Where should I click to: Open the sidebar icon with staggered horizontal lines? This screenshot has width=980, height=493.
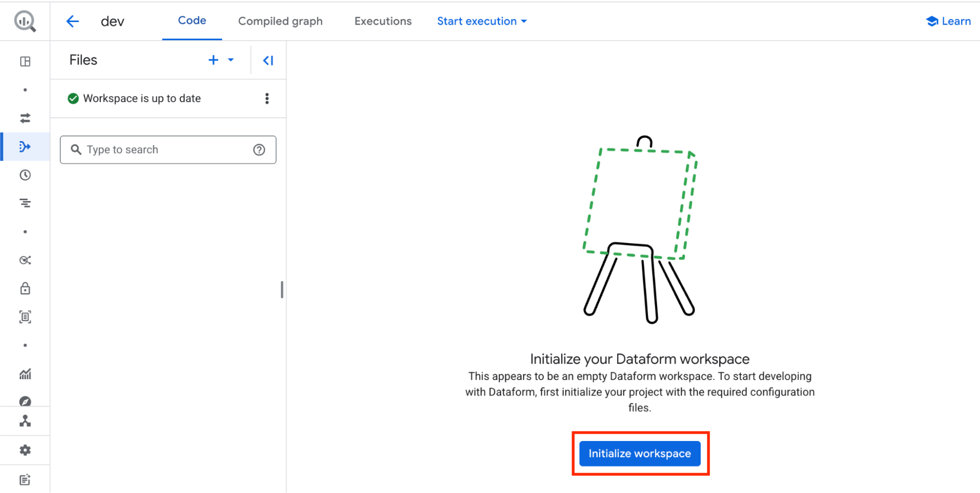(x=25, y=203)
